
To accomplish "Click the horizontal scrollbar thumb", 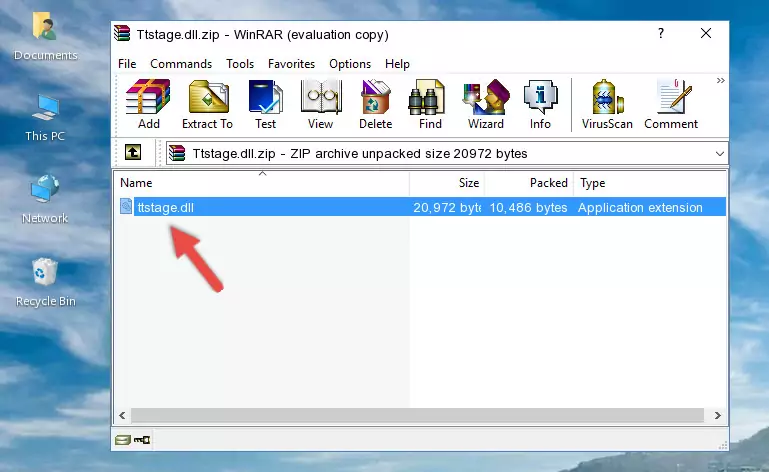I will (417, 416).
